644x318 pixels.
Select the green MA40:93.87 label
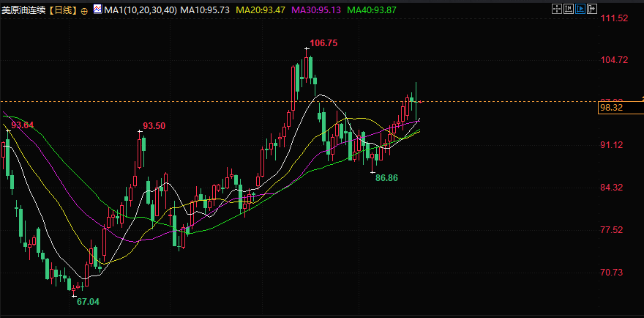click(372, 10)
